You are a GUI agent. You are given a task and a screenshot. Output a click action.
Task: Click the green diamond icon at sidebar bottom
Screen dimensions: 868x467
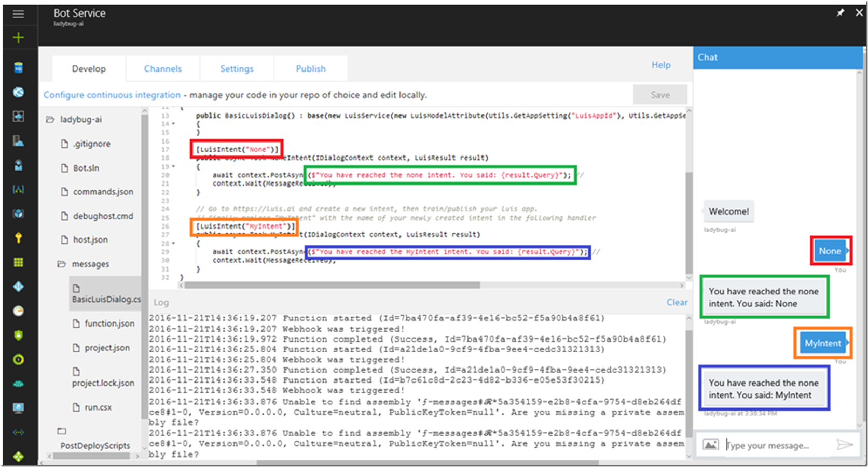point(18,456)
